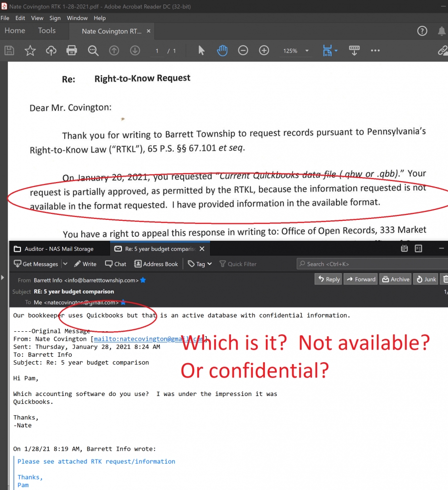This screenshot has height=490, width=448.
Task: Click the Thunderbird Search field
Action: 372,264
